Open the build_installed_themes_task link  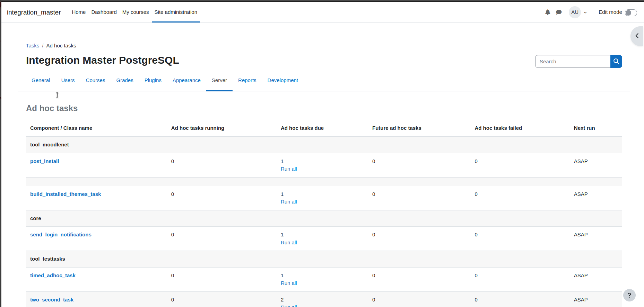66,194
